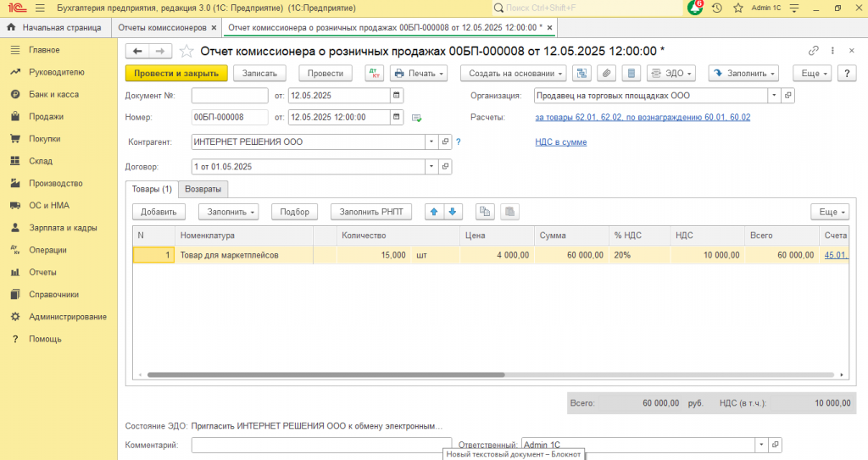The image size is (868, 460).
Task: Open help question mark button
Action: point(847,73)
